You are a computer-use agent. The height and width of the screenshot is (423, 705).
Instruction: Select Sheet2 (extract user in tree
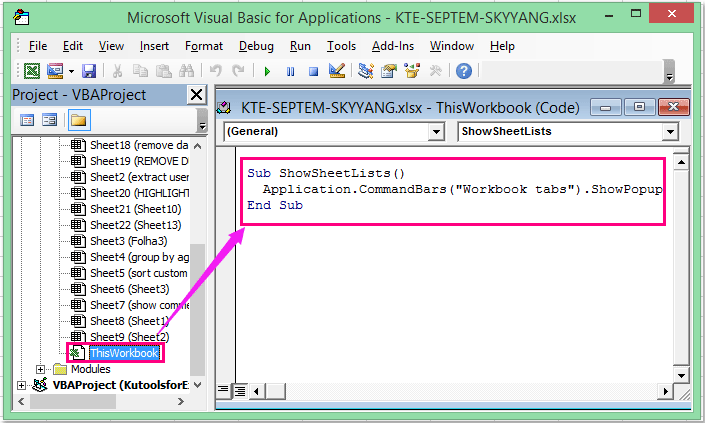139,177
